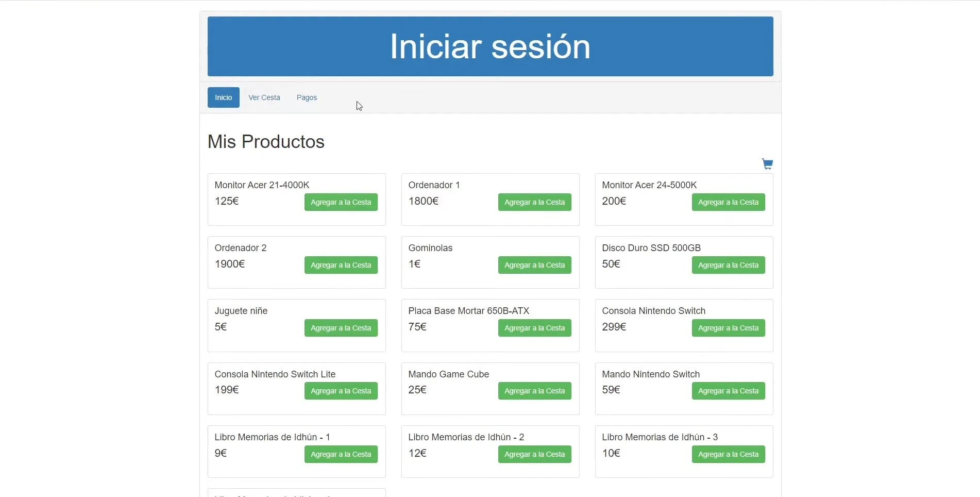Add Ordenador 1 to the basket

click(535, 202)
